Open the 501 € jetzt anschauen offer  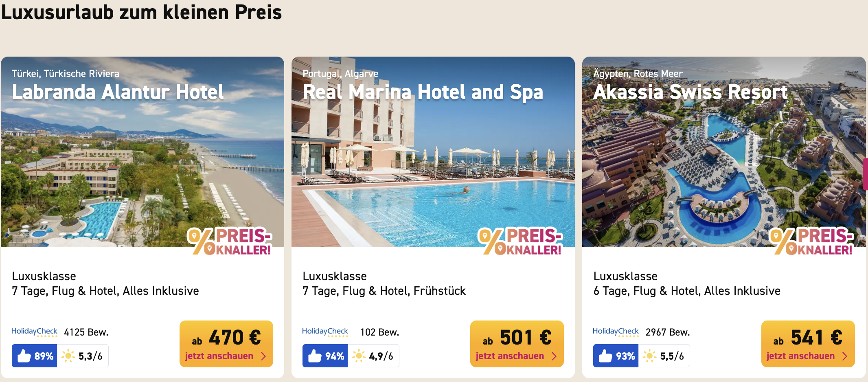pyautogui.click(x=517, y=344)
